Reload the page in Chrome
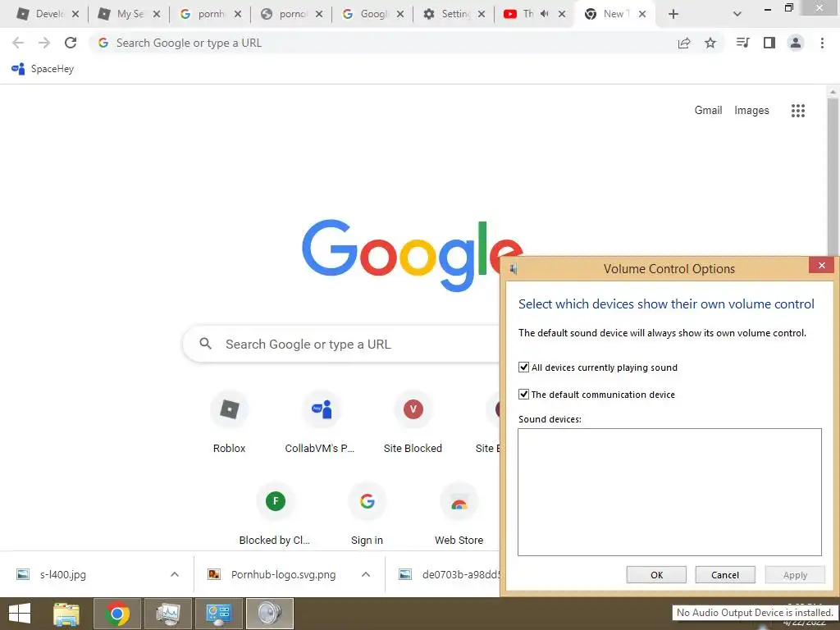The width and height of the screenshot is (840, 630). (71, 43)
